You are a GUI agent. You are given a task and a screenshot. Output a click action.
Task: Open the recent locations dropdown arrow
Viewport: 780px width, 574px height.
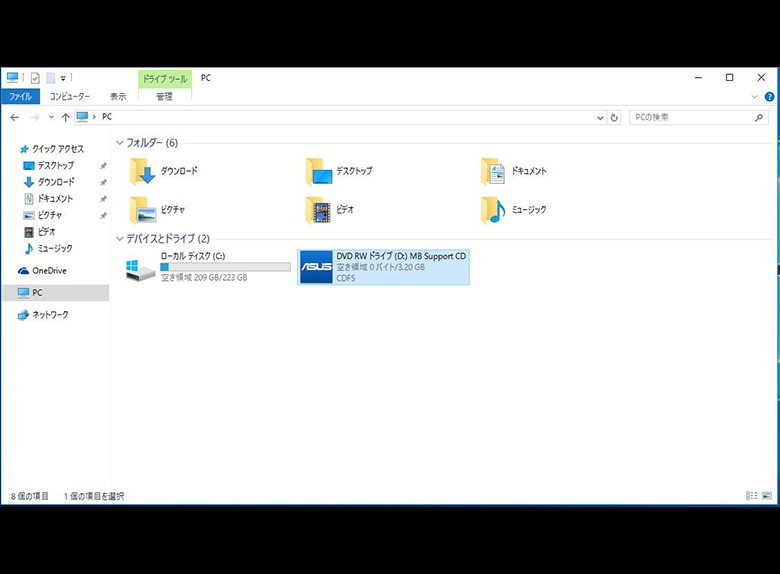tap(51, 117)
